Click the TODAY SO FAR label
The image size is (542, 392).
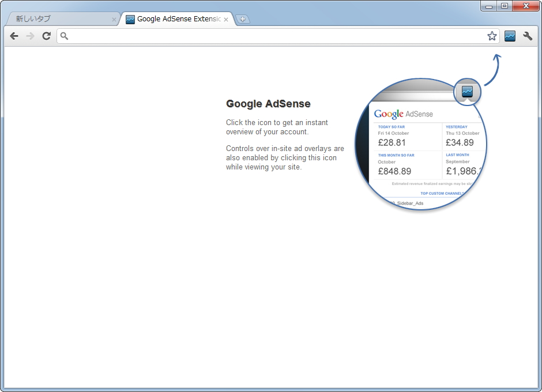point(392,127)
